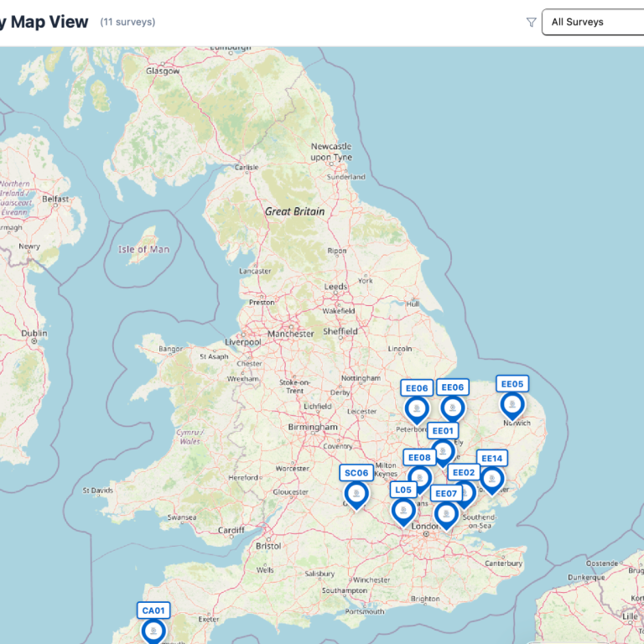644x644 pixels.
Task: Open the L05 survey pin
Action: pyautogui.click(x=403, y=511)
